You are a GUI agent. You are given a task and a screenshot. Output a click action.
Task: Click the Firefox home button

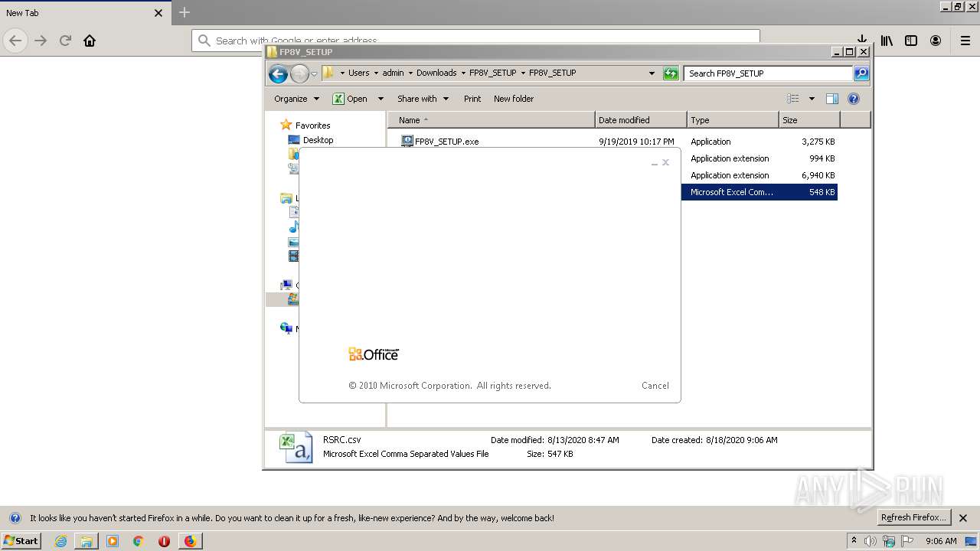(x=90, y=41)
